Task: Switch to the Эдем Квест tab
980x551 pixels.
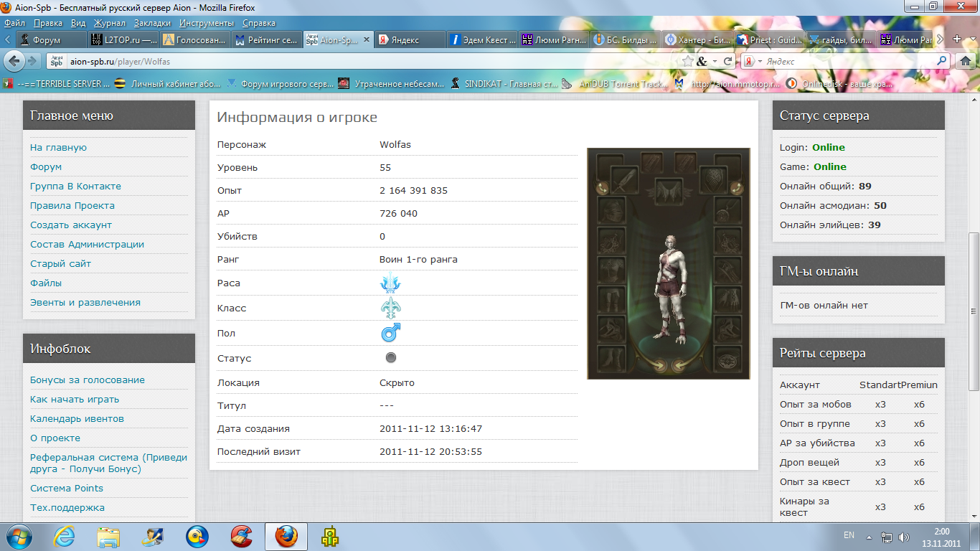Action: pyautogui.click(x=481, y=40)
